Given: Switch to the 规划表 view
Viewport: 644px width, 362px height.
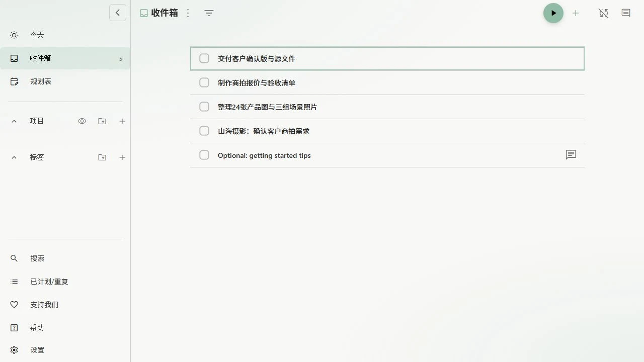Looking at the screenshot, I should click(x=65, y=81).
